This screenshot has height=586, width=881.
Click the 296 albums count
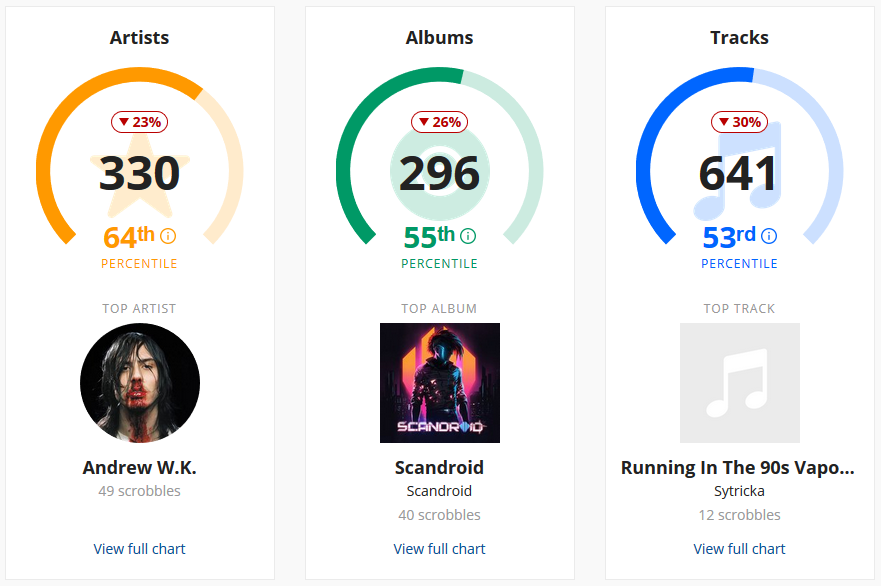point(439,173)
